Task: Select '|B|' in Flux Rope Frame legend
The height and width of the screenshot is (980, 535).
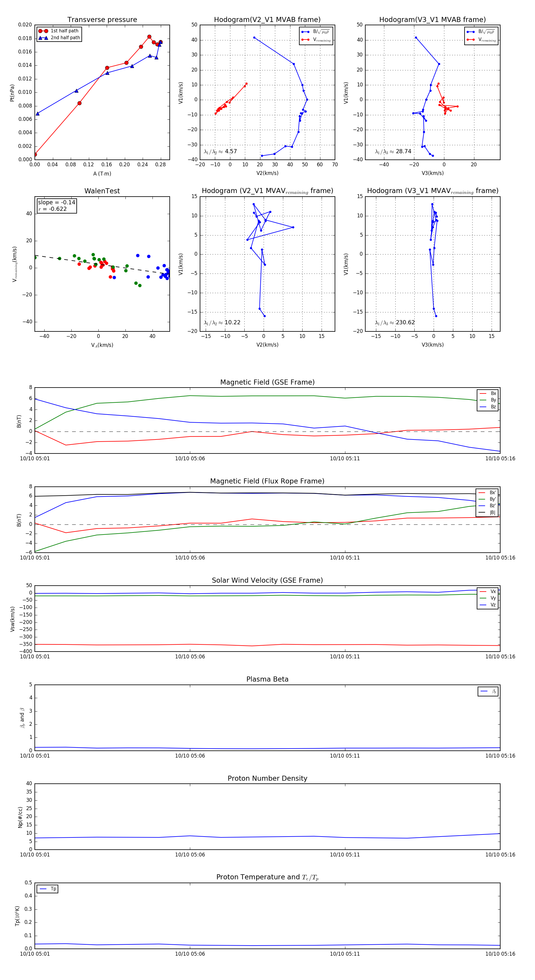Action: coord(487,513)
